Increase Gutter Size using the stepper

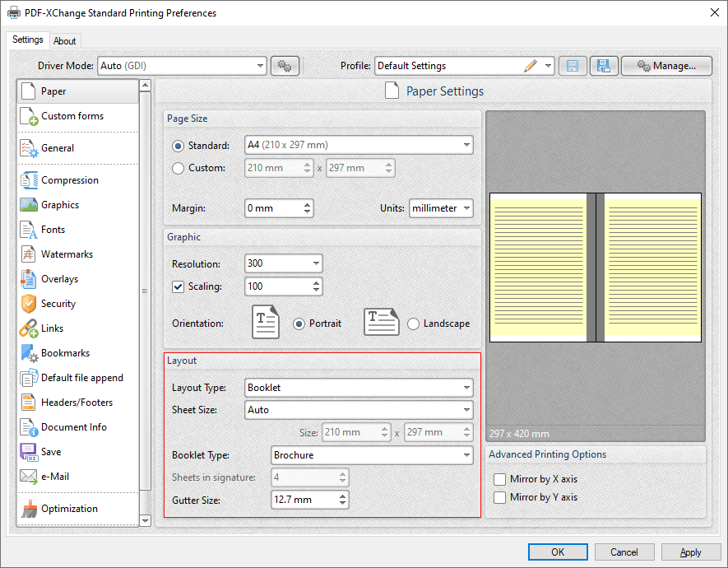(x=344, y=495)
